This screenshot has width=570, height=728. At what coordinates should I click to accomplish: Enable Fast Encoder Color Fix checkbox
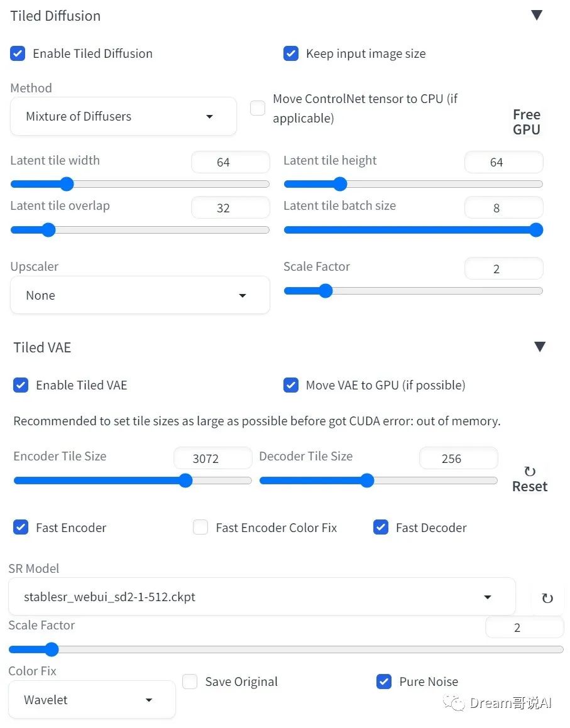200,528
